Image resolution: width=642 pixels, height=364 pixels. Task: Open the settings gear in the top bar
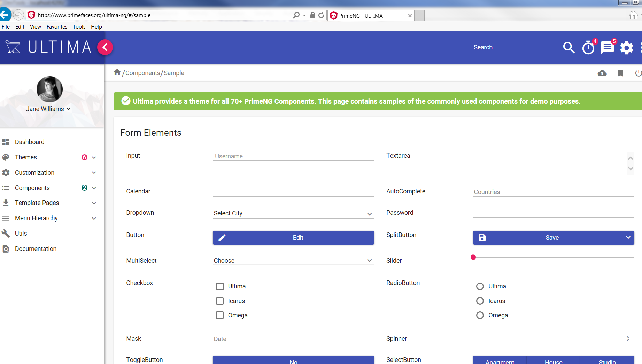point(627,48)
